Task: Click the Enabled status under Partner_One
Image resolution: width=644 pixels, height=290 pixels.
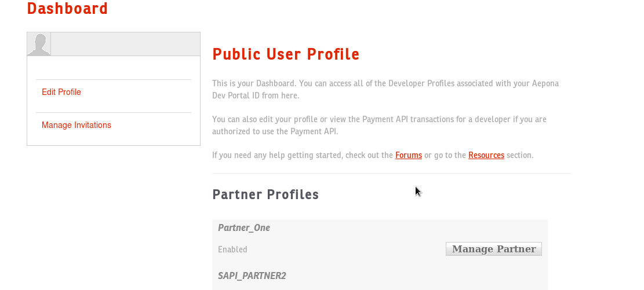Action: coord(232,249)
